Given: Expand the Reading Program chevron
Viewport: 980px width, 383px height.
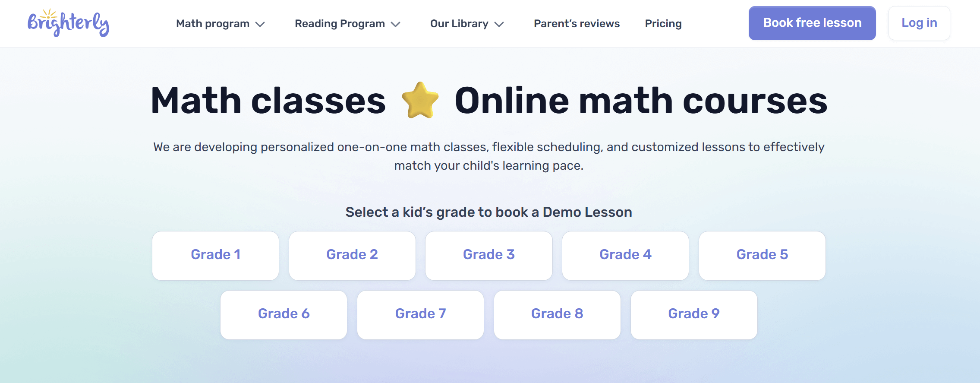Looking at the screenshot, I should (x=396, y=24).
